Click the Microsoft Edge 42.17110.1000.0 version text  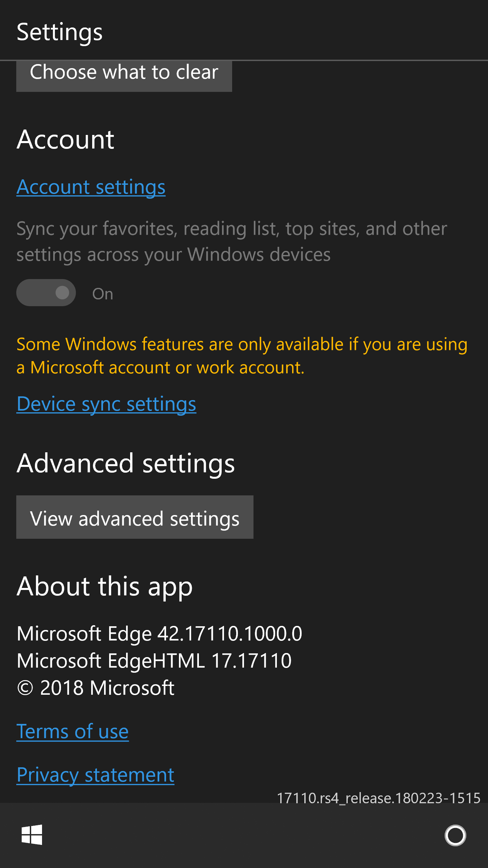tap(159, 634)
